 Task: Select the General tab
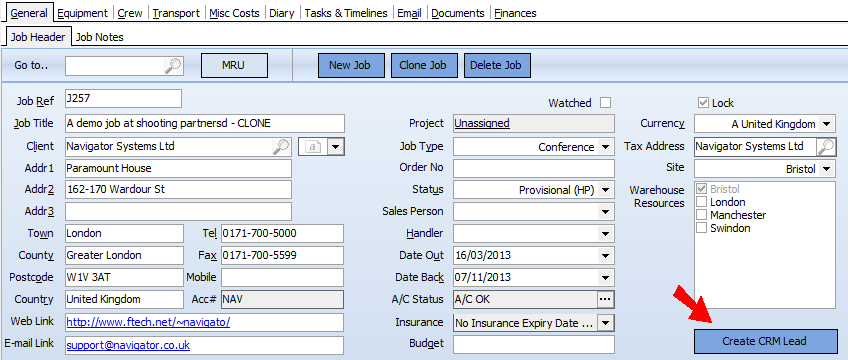[29, 13]
